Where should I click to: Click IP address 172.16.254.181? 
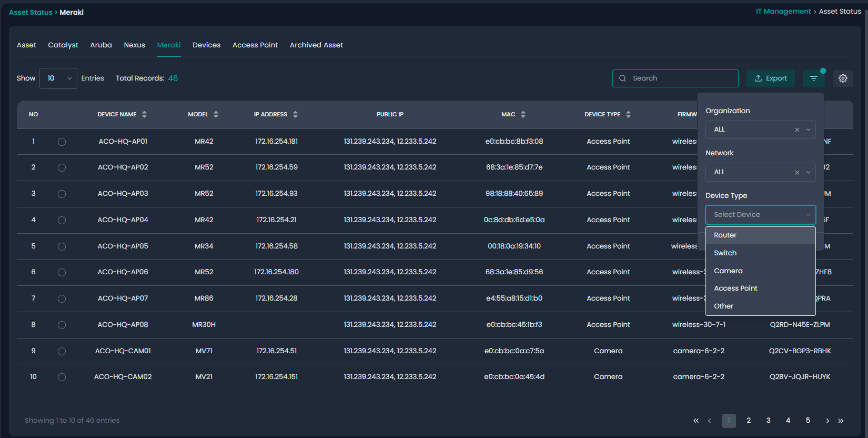tap(277, 142)
